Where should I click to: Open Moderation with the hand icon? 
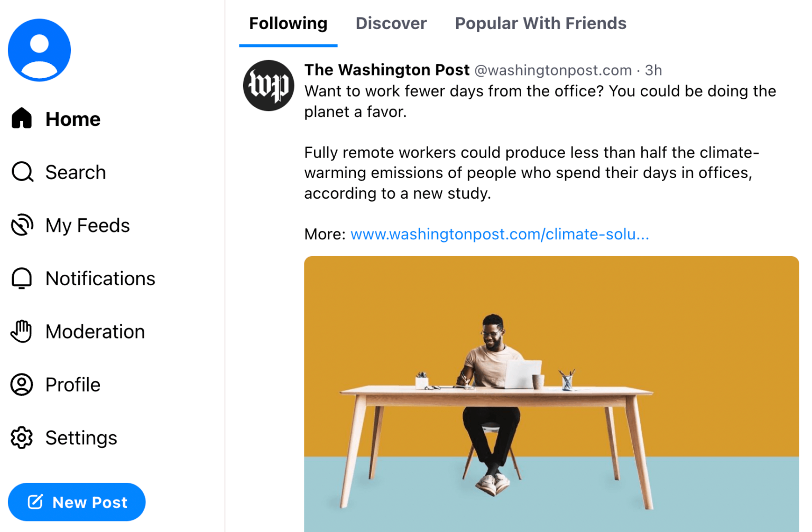tap(22, 331)
